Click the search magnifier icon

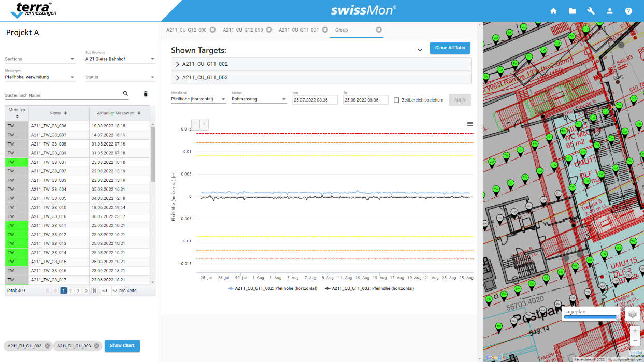pos(125,93)
